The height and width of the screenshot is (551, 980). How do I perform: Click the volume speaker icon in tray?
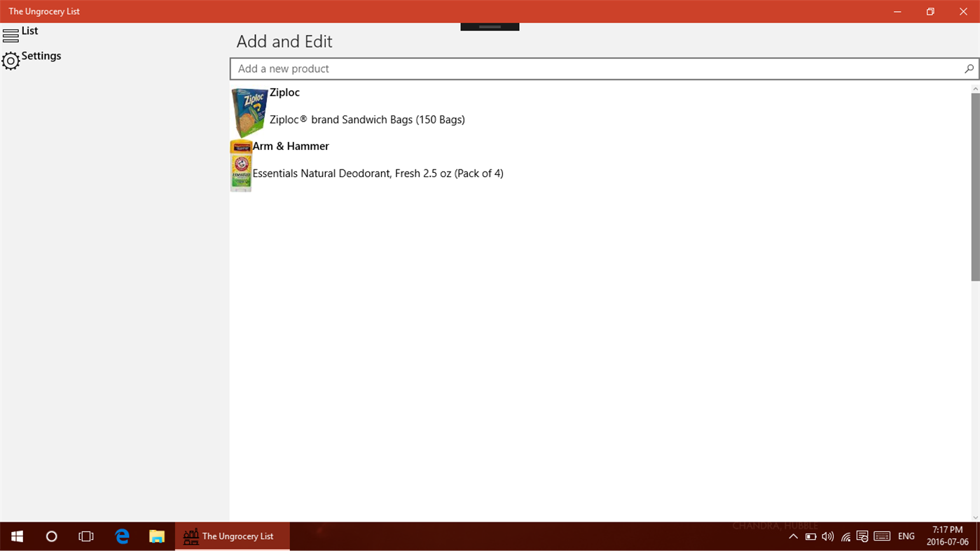827,536
